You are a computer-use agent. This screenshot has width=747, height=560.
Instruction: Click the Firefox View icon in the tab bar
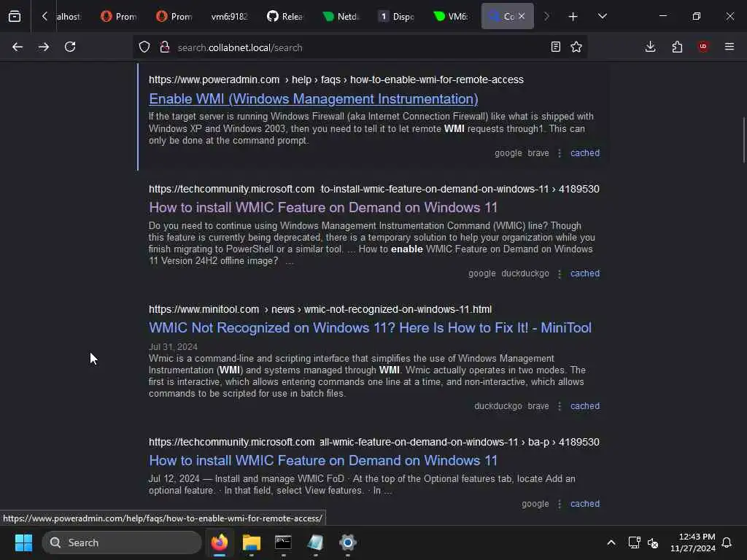coord(15,17)
